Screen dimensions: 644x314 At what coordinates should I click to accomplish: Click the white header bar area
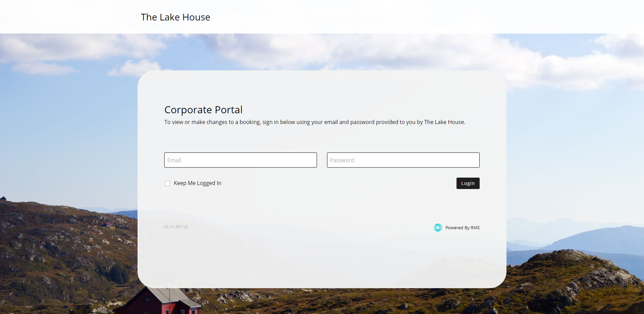pos(402,16)
